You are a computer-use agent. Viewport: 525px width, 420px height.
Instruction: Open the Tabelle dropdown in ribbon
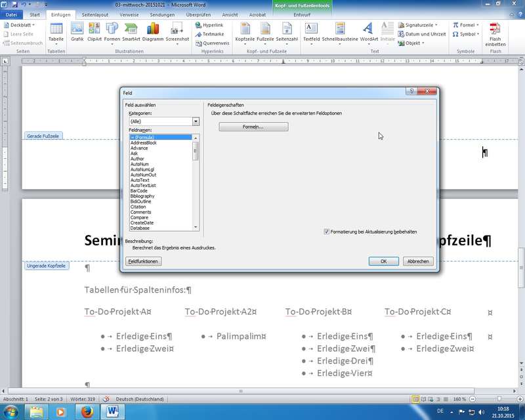point(56,31)
